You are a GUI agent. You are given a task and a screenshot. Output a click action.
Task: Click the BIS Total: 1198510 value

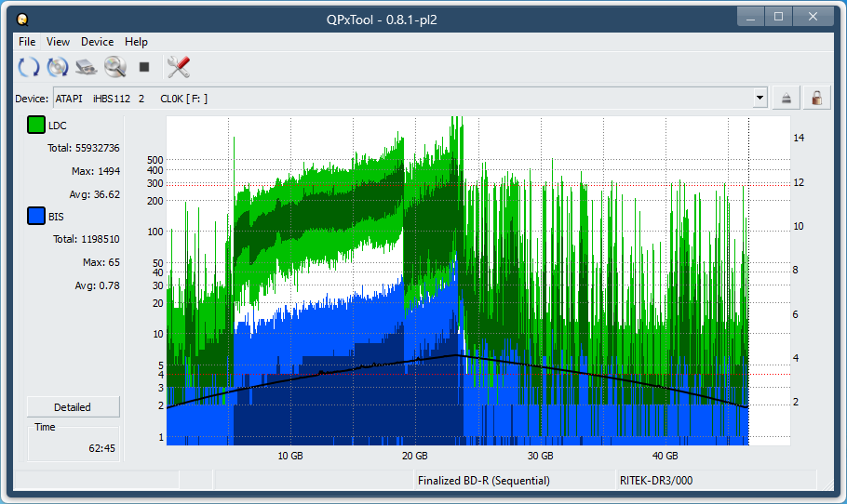[86, 239]
